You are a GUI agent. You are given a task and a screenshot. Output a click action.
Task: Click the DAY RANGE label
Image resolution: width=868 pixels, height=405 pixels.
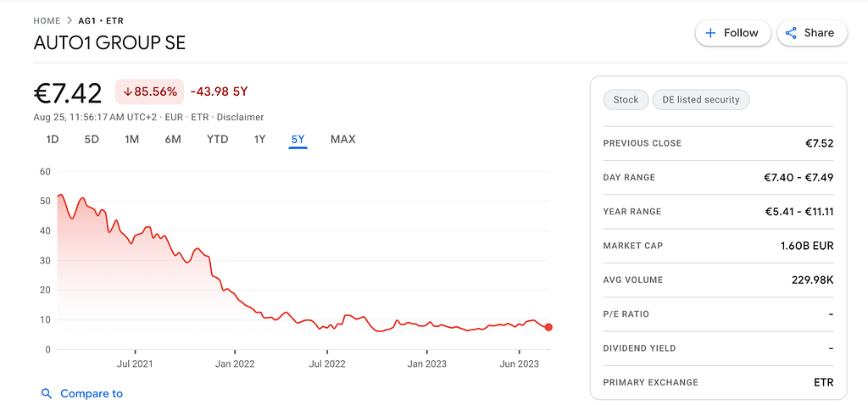(629, 178)
